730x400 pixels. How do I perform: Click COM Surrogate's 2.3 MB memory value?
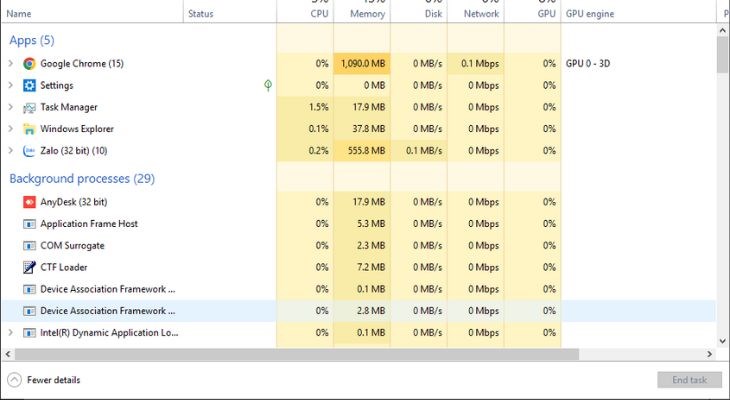371,245
